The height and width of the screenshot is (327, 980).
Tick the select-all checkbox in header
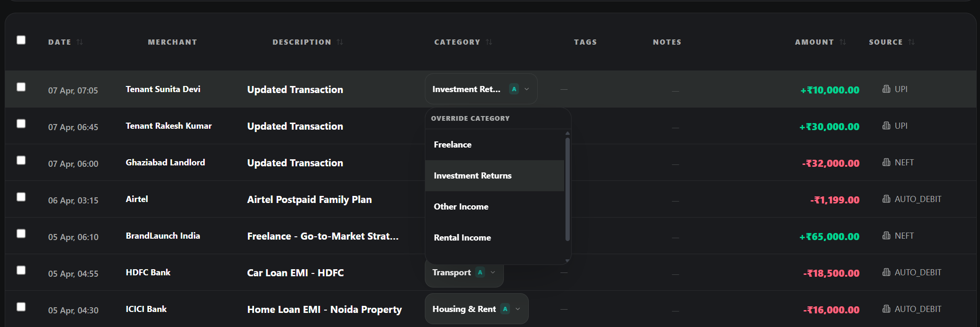21,40
